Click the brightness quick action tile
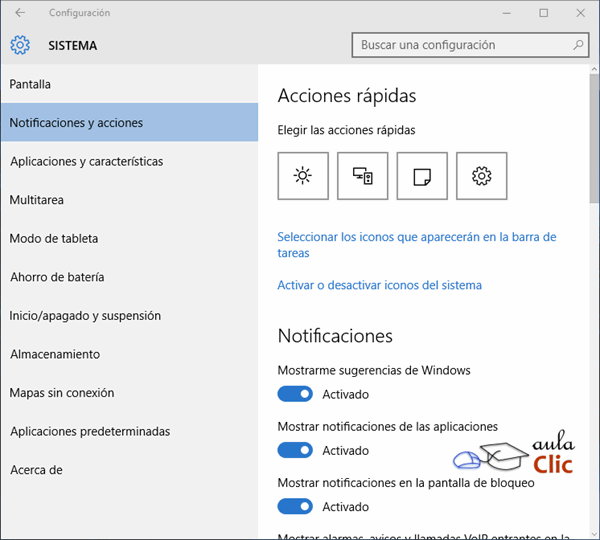600x540 pixels. (303, 176)
